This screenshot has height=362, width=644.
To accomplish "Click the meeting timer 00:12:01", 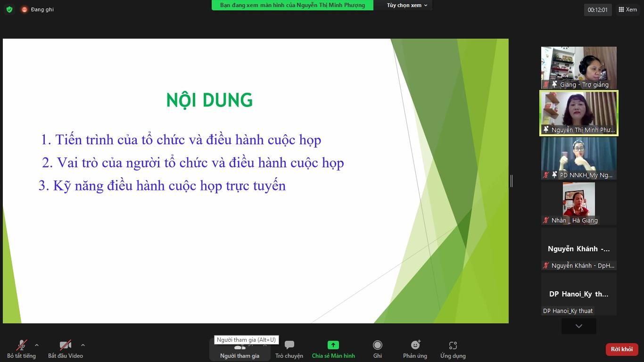I will click(598, 9).
